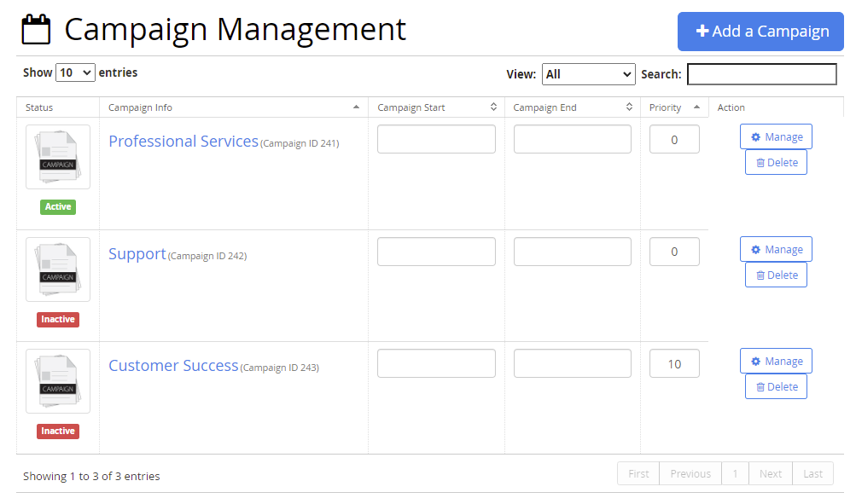Open the Customer Success campaign link
Screen dimensions: 856x504
point(173,365)
